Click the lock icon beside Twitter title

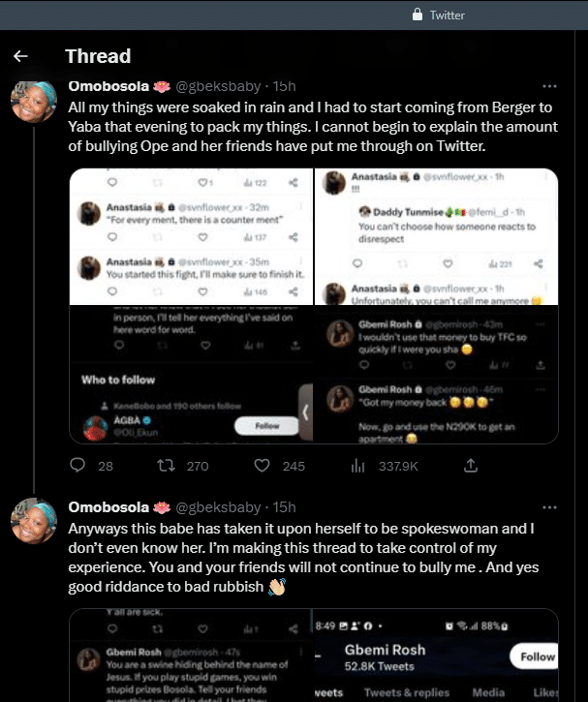417,15
